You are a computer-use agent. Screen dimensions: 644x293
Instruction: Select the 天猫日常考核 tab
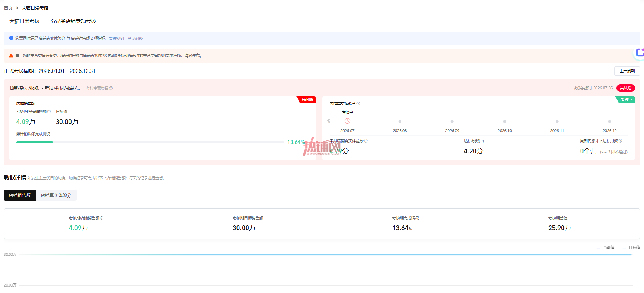click(24, 21)
